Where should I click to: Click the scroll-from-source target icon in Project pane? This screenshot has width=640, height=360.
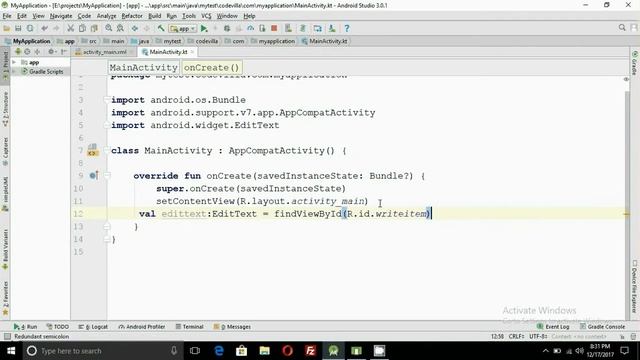pos(27,52)
